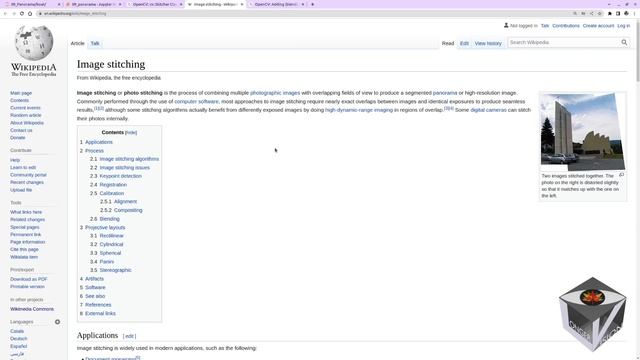640x360 pixels.
Task: Open the user Talk link at top
Action: [545, 26]
